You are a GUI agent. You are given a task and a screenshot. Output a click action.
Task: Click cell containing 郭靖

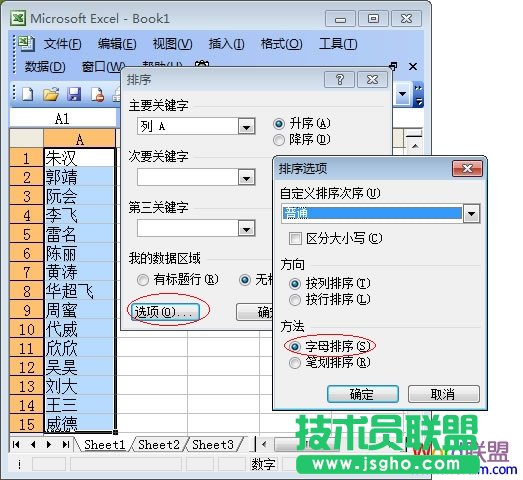coord(80,177)
